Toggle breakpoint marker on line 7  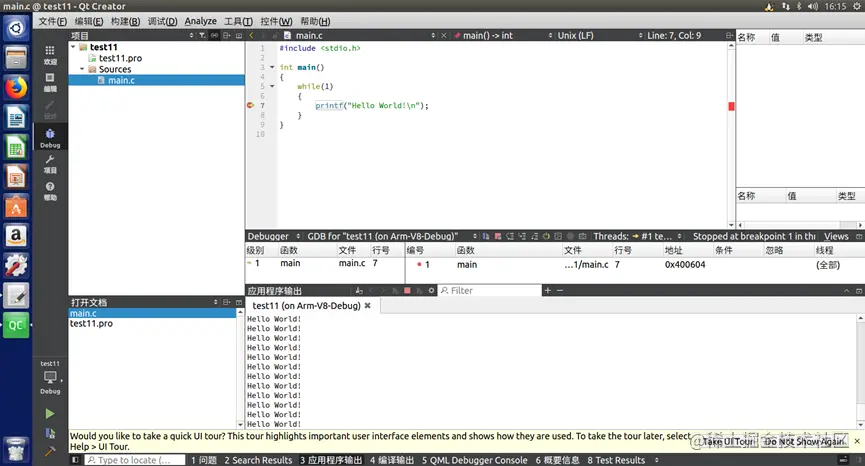click(250, 105)
